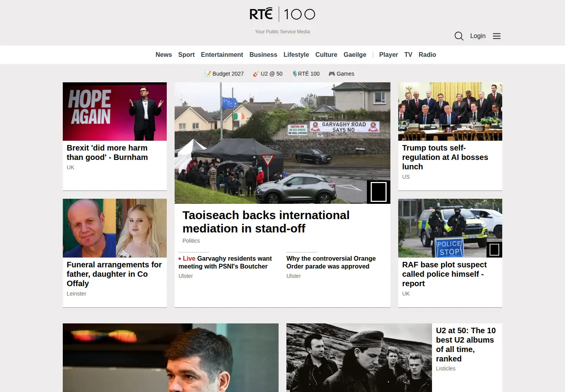Viewport: 565px width, 392px height.
Task: Open the Taoiseach backs international mediation headline
Action: tap(266, 222)
